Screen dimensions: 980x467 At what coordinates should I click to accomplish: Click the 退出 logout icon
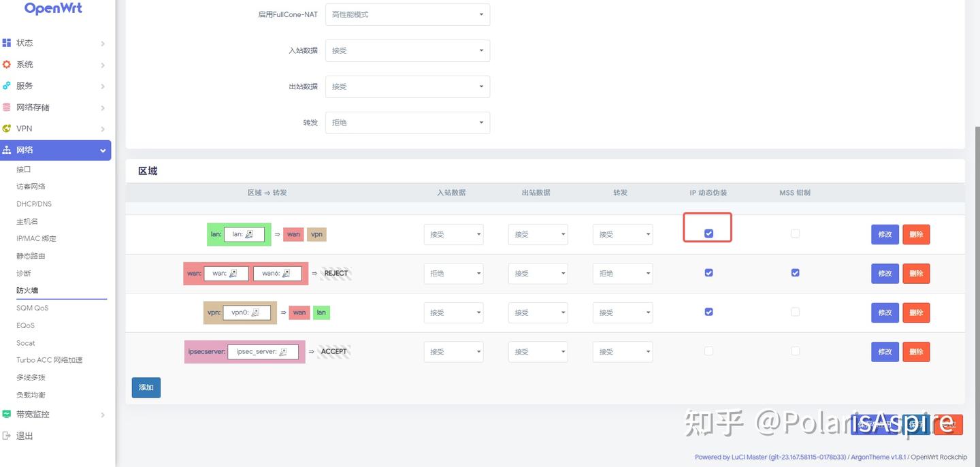pyautogui.click(x=7, y=436)
